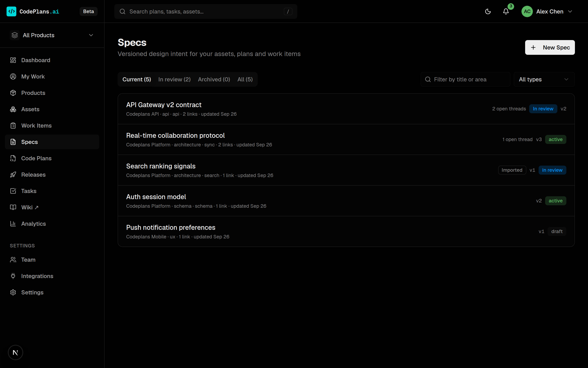This screenshot has width=588, height=368.
Task: Open Specs in the sidebar
Action: click(52, 142)
